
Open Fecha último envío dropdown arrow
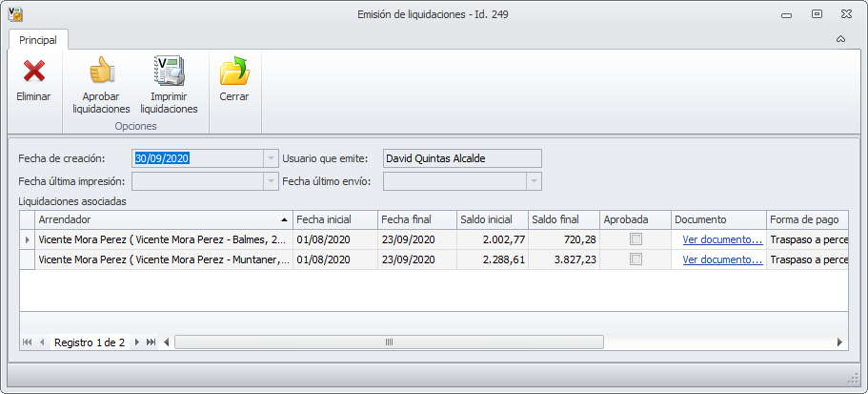click(x=535, y=181)
